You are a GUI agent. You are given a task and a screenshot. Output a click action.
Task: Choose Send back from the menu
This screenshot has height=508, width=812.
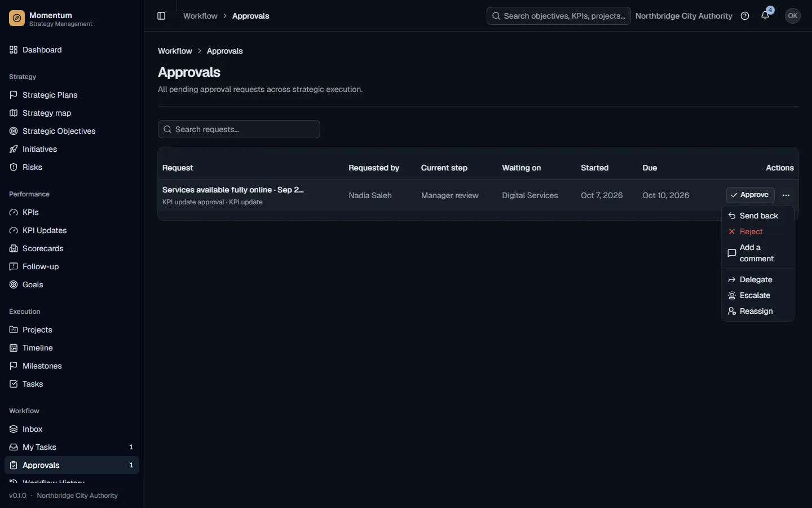(757, 216)
